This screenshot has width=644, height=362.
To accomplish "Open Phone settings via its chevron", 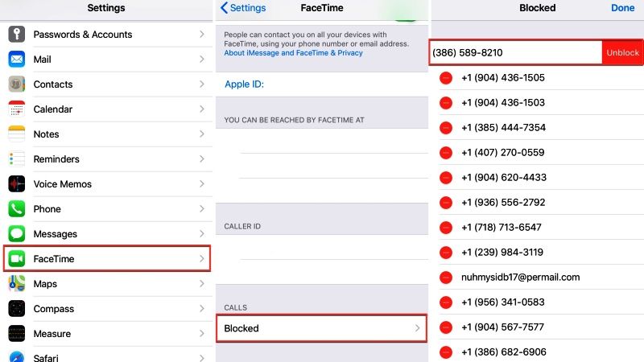I will [x=202, y=209].
